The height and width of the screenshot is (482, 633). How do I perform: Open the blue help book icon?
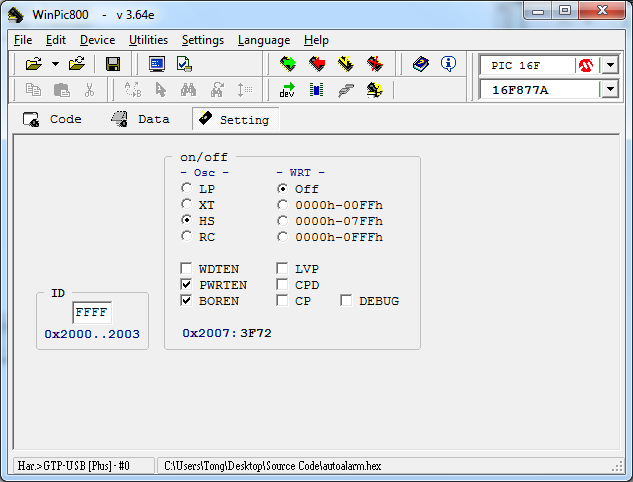click(421, 64)
